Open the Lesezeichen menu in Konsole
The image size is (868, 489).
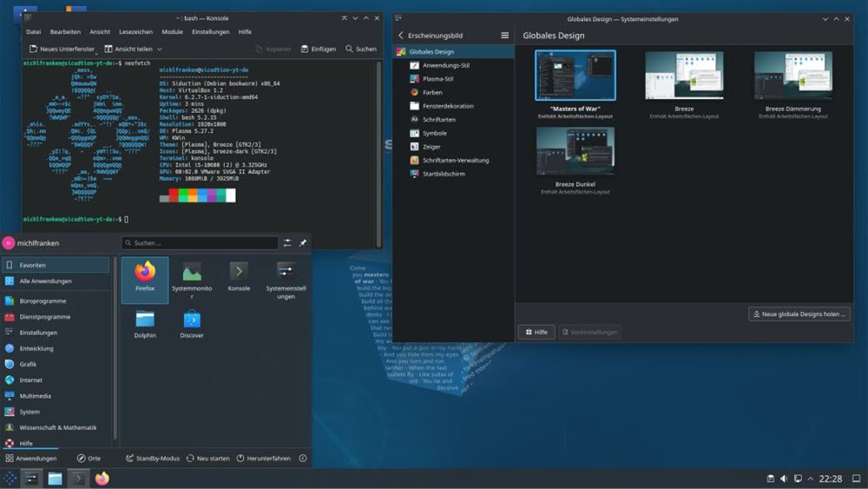(135, 32)
